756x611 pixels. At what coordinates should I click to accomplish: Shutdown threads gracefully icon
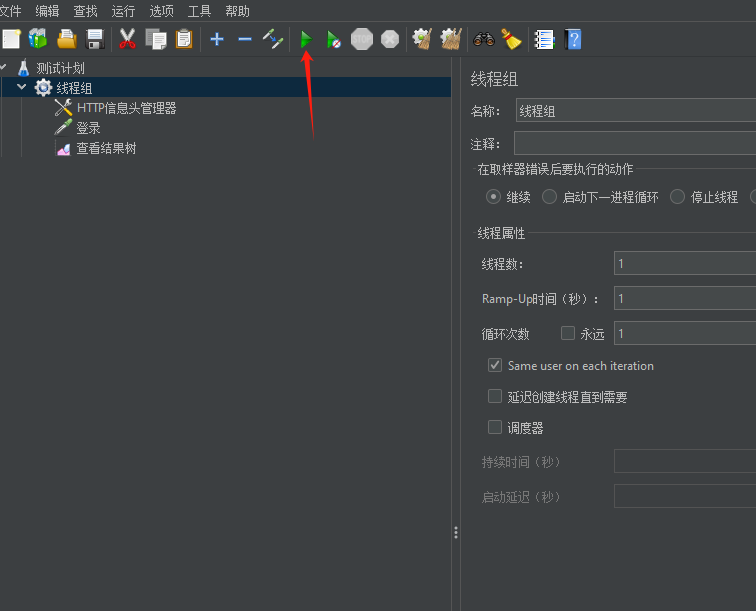390,39
